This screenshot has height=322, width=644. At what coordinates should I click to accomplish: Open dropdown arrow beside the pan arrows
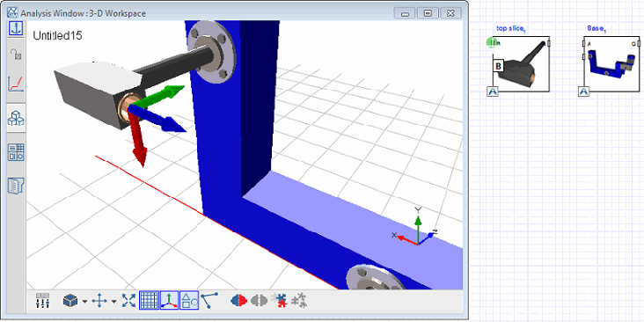113,302
